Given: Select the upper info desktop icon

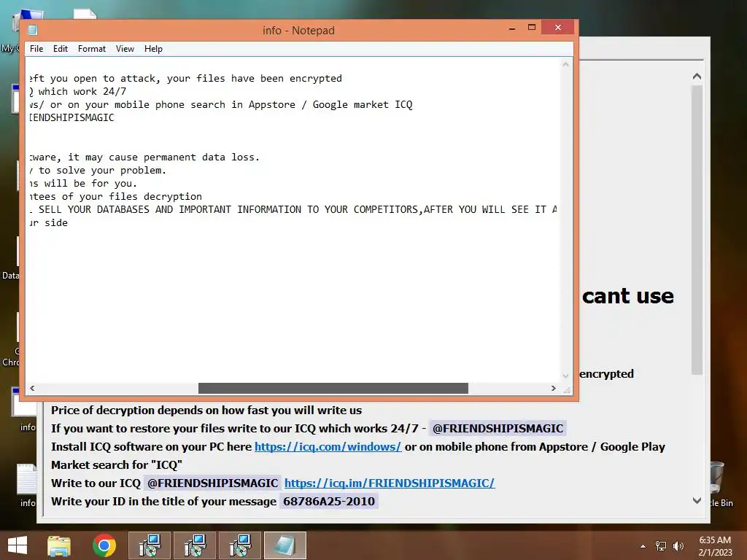Looking at the screenshot, I should click(25, 408).
